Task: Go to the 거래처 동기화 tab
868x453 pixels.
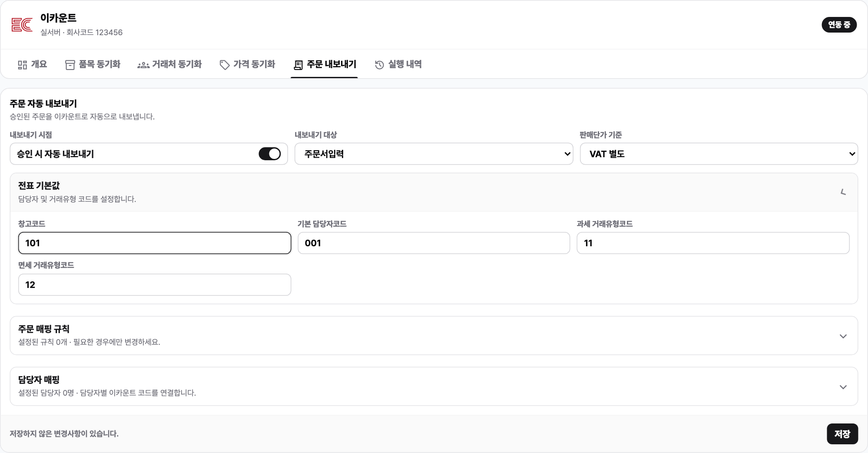Action: click(170, 64)
